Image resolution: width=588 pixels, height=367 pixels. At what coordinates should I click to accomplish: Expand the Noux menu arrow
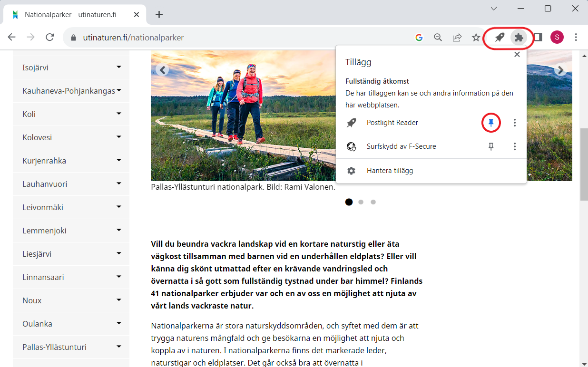pyautogui.click(x=119, y=300)
